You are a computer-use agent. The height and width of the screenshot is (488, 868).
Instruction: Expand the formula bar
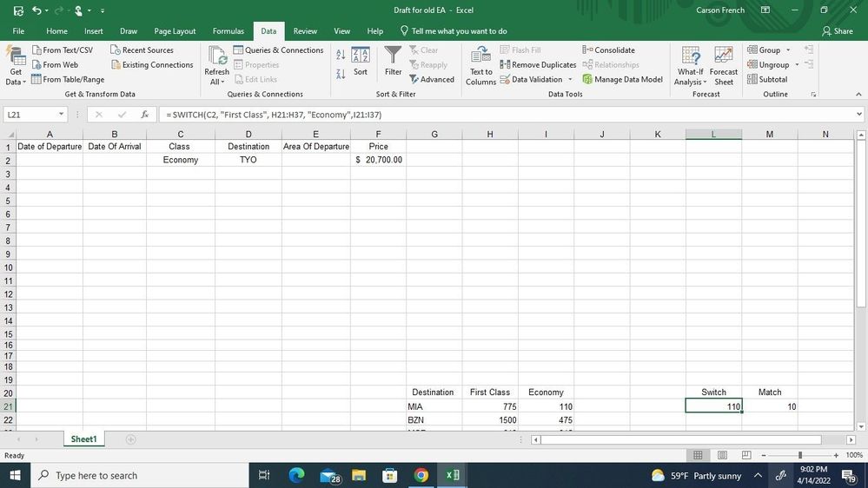point(859,115)
